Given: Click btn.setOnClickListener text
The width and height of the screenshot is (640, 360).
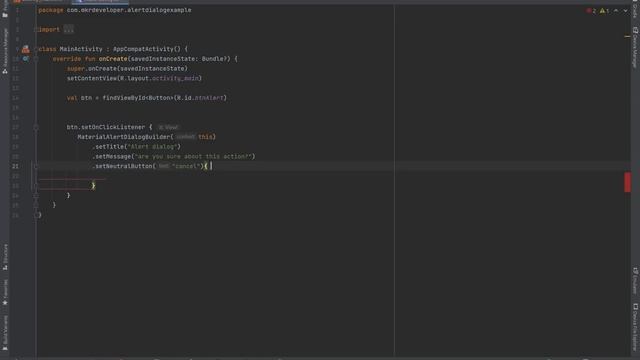Looking at the screenshot, I should tap(106, 127).
